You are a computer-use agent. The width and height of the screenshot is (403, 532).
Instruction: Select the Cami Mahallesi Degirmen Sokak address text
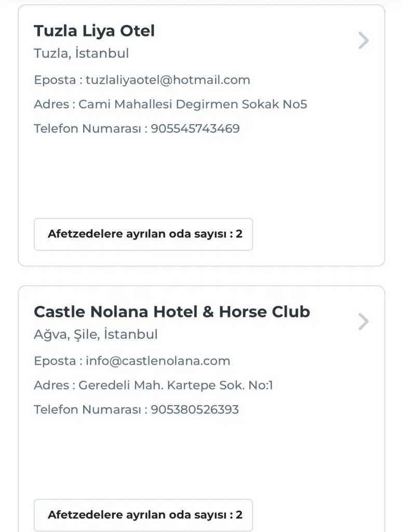point(193,104)
